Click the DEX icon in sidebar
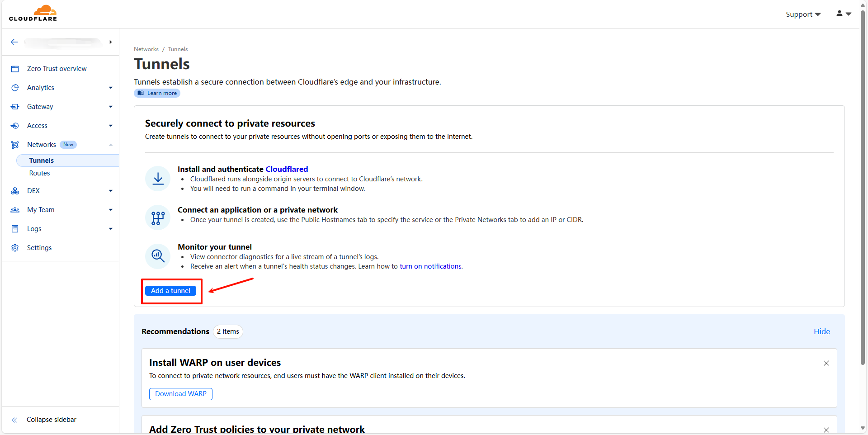Image resolution: width=868 pixels, height=435 pixels. (15, 191)
